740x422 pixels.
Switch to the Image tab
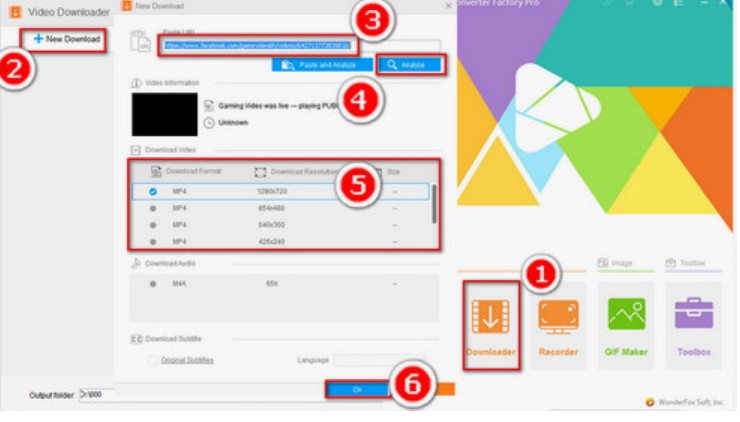pyautogui.click(x=615, y=263)
